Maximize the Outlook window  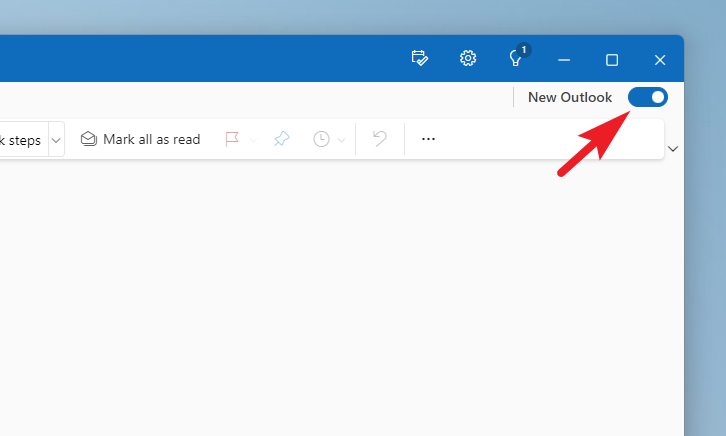(612, 60)
